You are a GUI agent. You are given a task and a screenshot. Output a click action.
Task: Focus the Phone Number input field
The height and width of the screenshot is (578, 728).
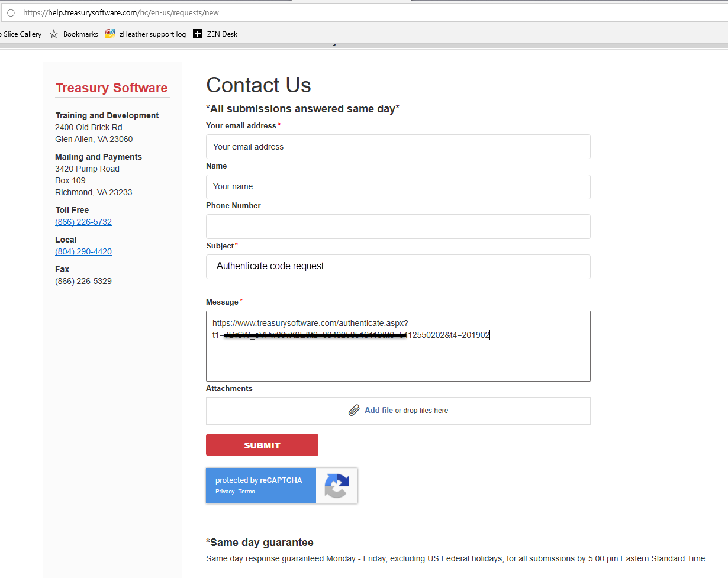[398, 227]
